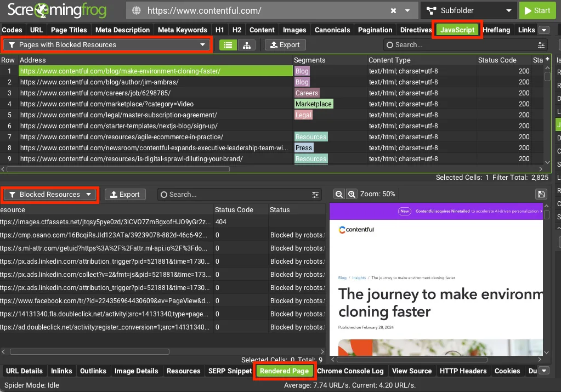
Task: Save the rendered page screenshot icon
Action: (541, 194)
